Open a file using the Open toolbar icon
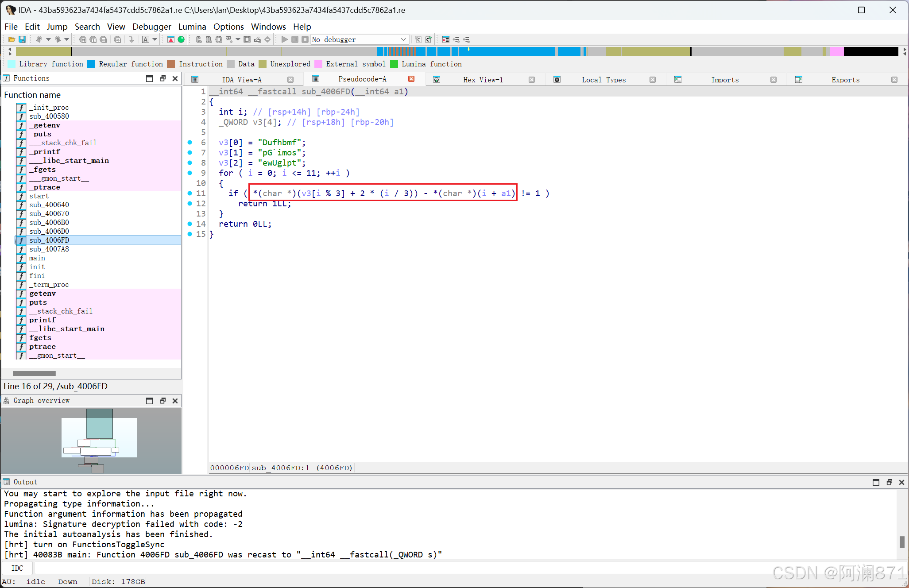909x588 pixels. [12, 39]
